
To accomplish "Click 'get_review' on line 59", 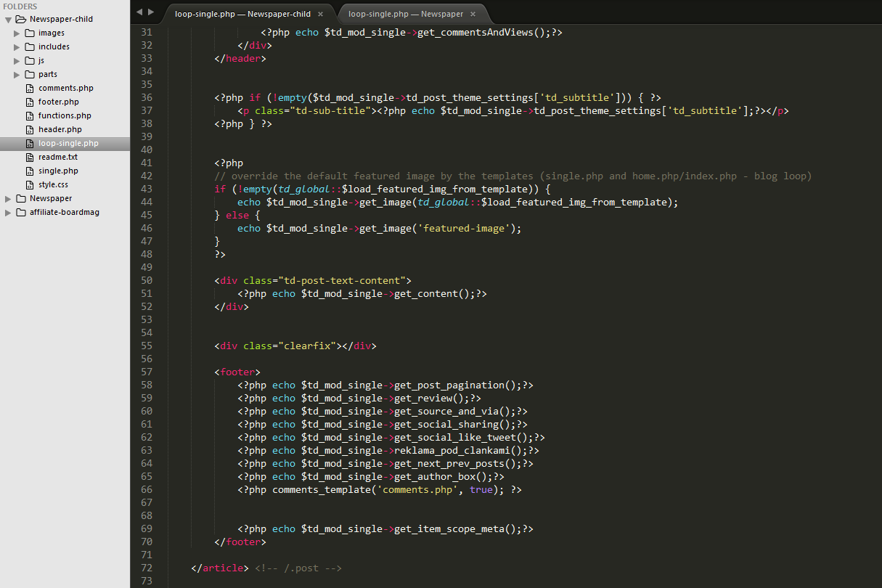I will click(x=423, y=399).
